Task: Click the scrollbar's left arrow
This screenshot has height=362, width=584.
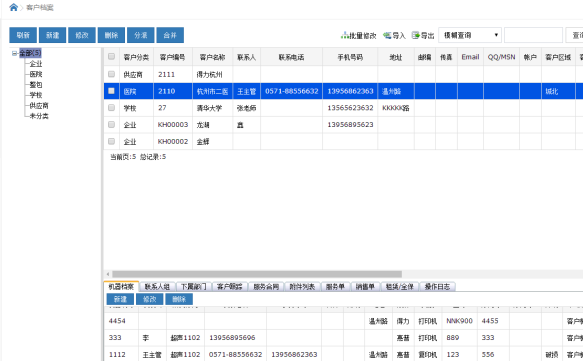Action: click(x=108, y=274)
